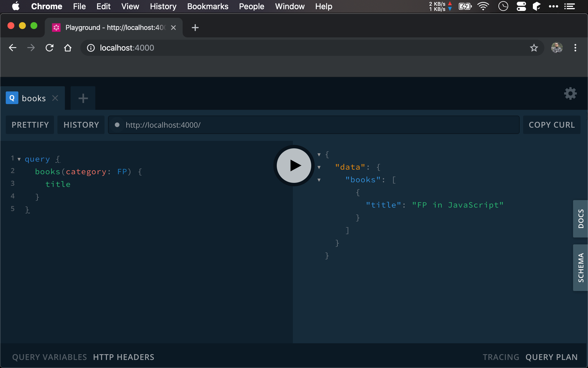Open HTTP HEADERS panel
Image resolution: width=588 pixels, height=368 pixels.
[124, 357]
